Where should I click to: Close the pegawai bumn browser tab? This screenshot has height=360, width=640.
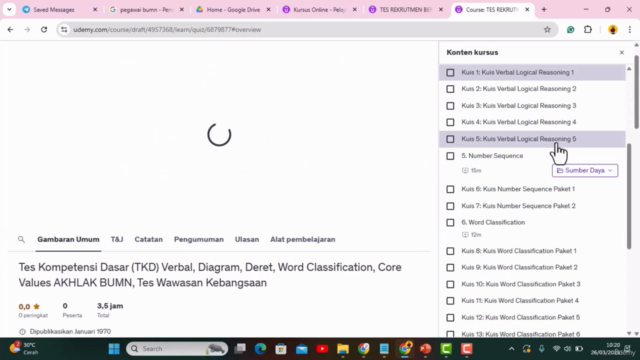(182, 9)
